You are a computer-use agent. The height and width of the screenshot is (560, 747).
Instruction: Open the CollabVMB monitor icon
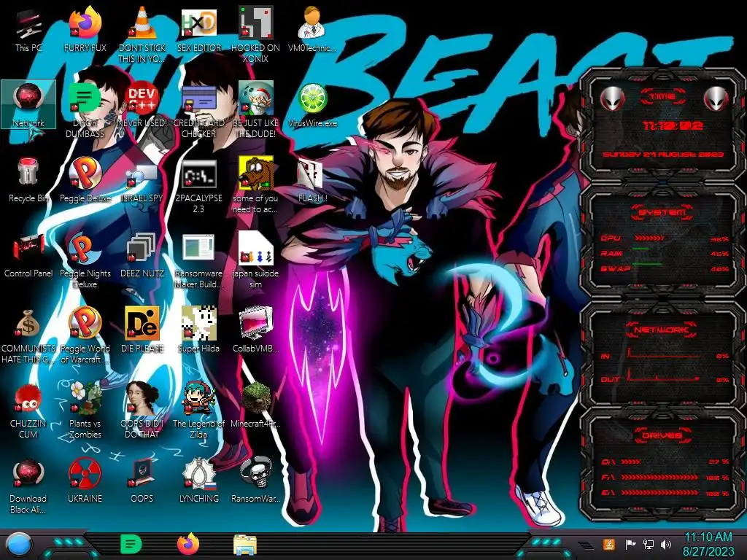(x=256, y=329)
